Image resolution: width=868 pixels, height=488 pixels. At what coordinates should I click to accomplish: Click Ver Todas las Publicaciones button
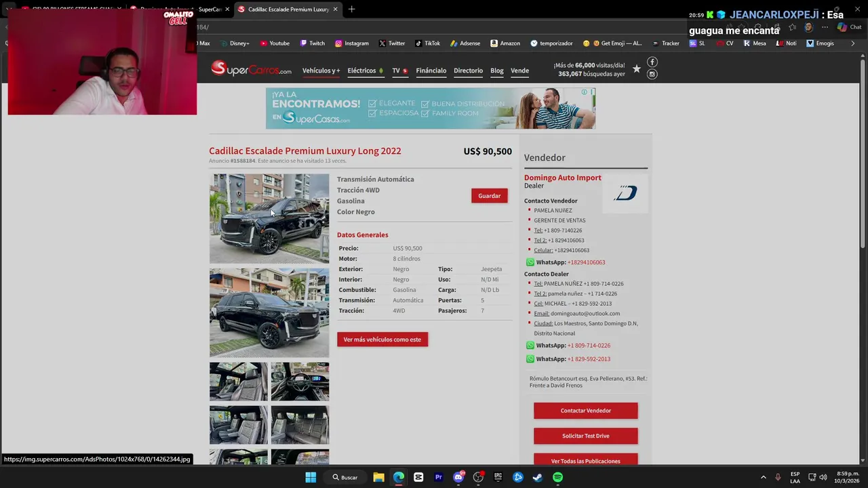coord(585,460)
